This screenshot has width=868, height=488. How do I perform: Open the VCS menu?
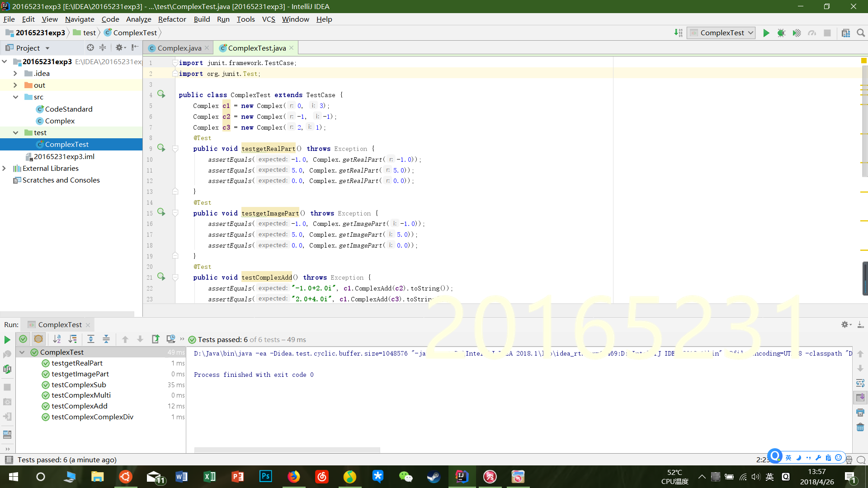pos(269,19)
